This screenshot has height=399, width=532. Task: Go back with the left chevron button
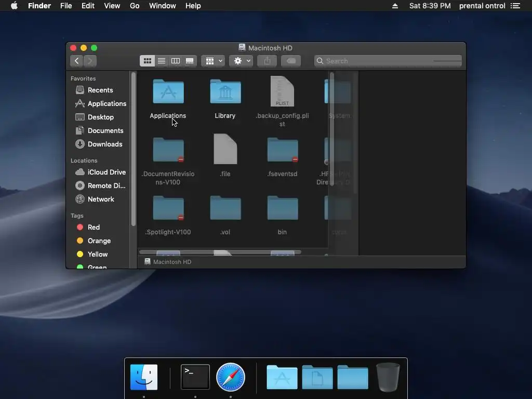tap(77, 61)
